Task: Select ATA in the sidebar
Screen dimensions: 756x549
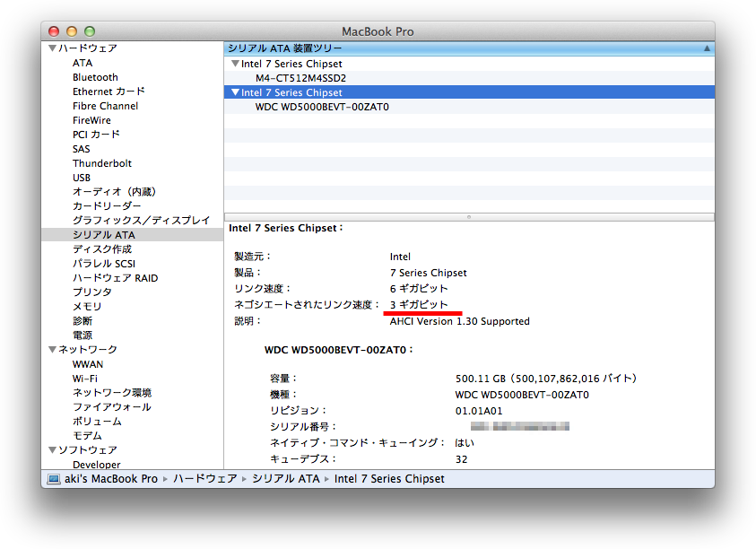Action: pyautogui.click(x=83, y=63)
